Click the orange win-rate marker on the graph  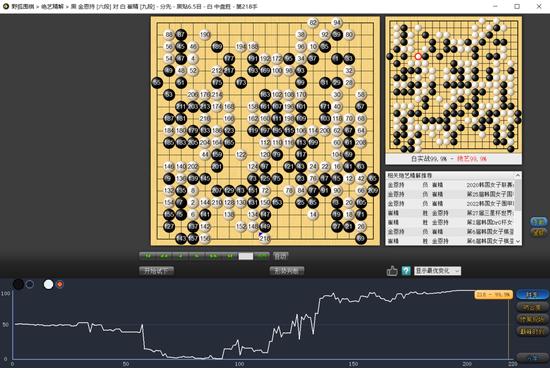pos(494,295)
